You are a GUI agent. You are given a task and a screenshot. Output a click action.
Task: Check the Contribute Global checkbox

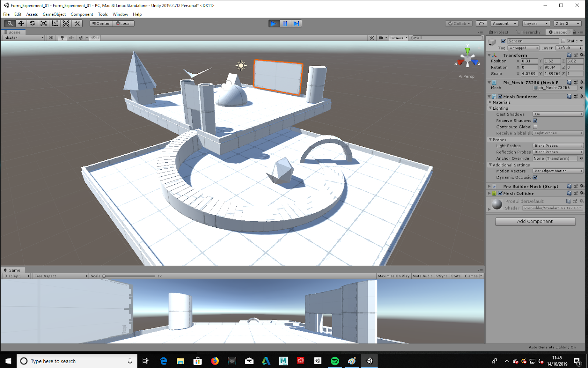pos(535,127)
